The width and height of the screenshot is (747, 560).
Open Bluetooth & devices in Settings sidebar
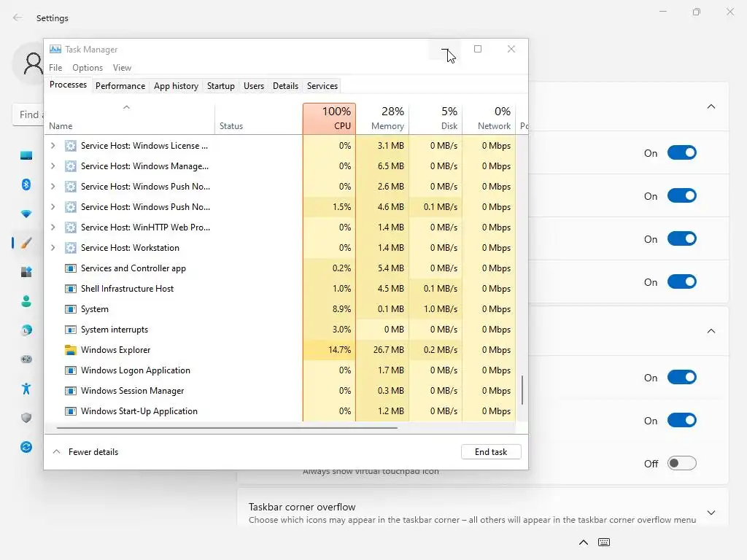pyautogui.click(x=26, y=184)
